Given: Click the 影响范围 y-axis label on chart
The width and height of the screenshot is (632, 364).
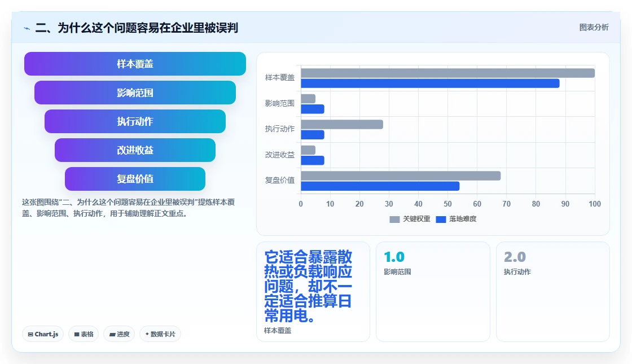Looking at the screenshot, I should click(x=280, y=103).
